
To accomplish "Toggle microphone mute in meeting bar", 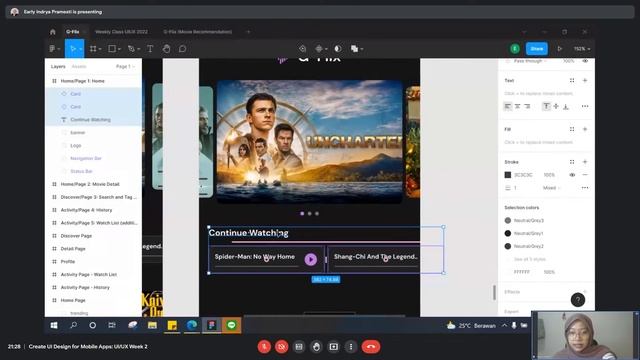I will (x=264, y=347).
